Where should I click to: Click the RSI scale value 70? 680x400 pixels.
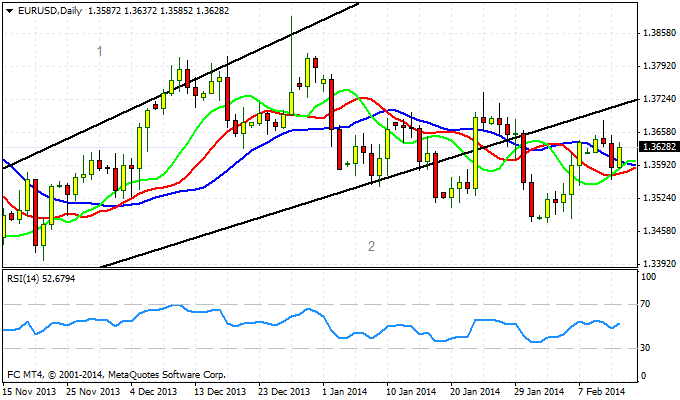[x=646, y=304]
